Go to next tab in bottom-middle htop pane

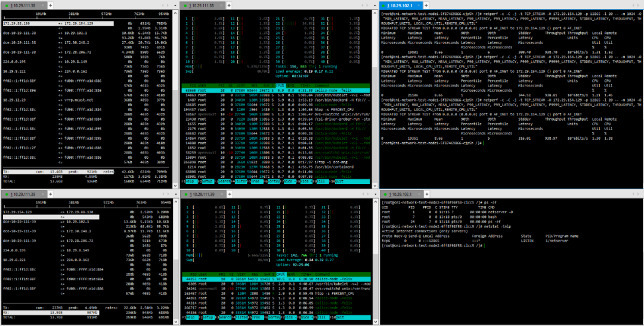pos(368,194)
